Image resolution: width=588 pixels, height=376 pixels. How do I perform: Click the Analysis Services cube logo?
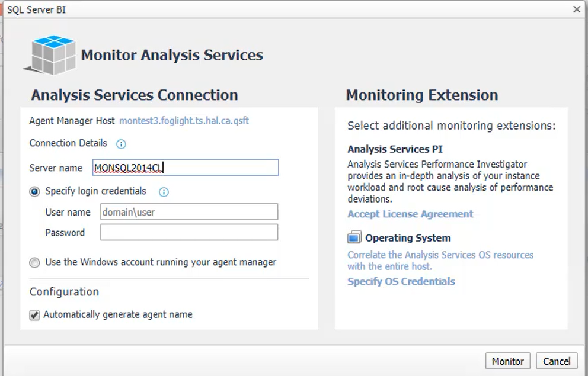[x=50, y=55]
